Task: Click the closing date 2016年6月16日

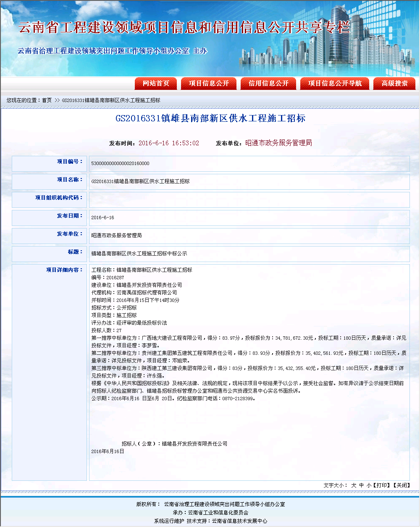Action: [x=108, y=451]
